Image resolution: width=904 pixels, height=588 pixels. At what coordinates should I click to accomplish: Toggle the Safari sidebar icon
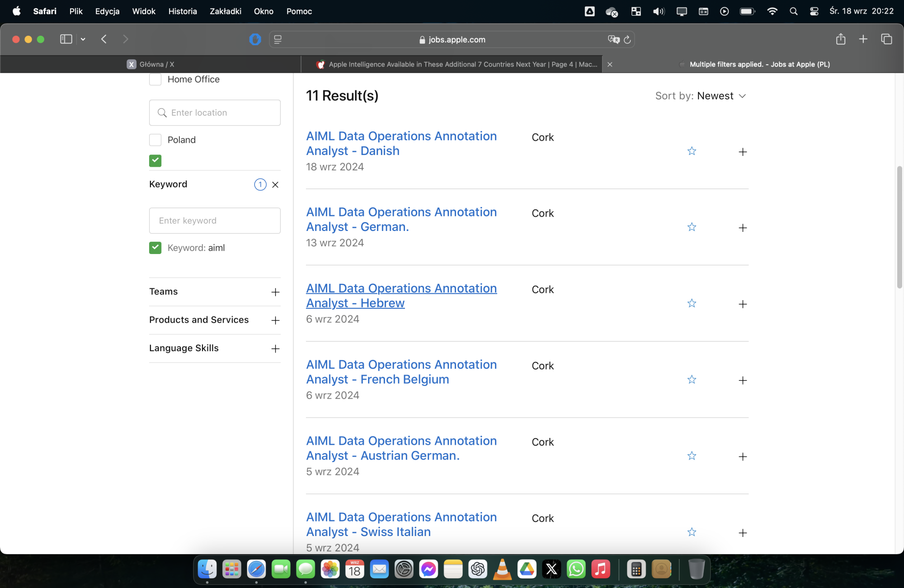click(x=66, y=39)
